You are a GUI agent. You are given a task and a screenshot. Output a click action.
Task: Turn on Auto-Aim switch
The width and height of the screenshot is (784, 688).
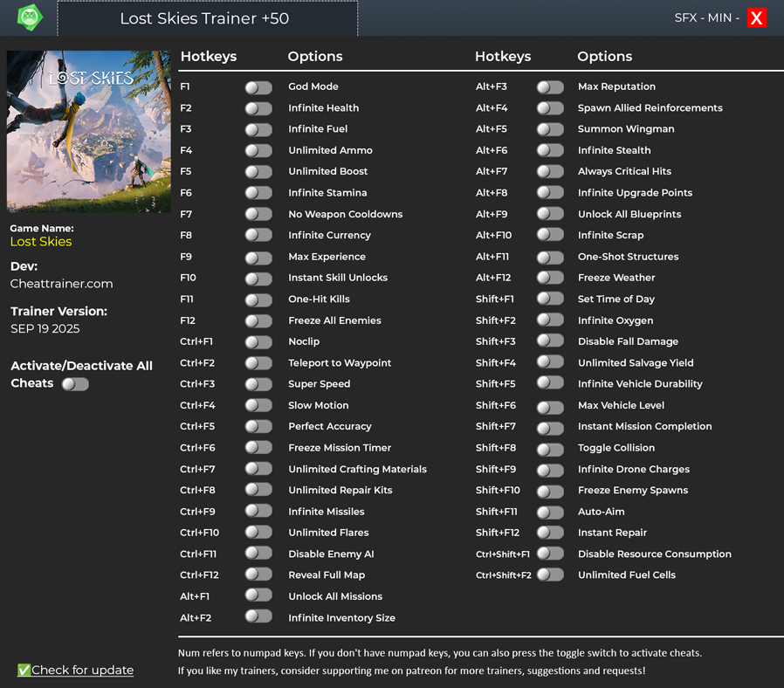tap(550, 513)
